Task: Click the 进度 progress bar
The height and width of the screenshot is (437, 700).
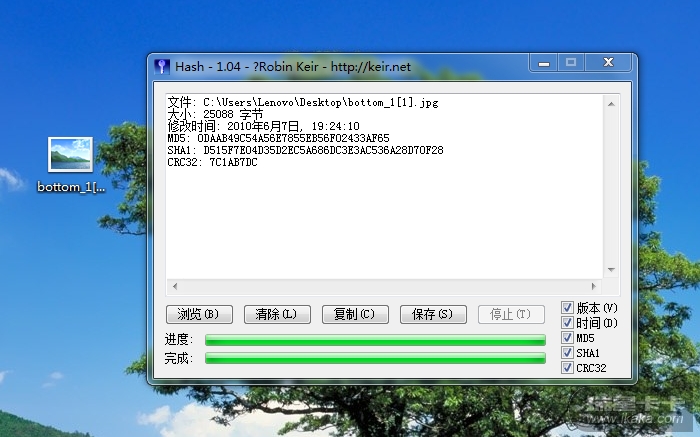Action: [x=375, y=340]
